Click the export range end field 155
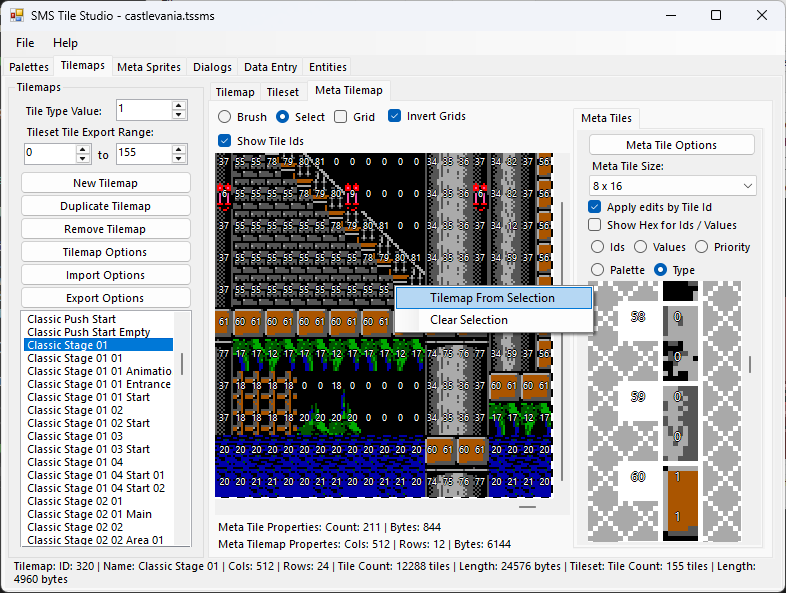786x593 pixels. (x=144, y=153)
